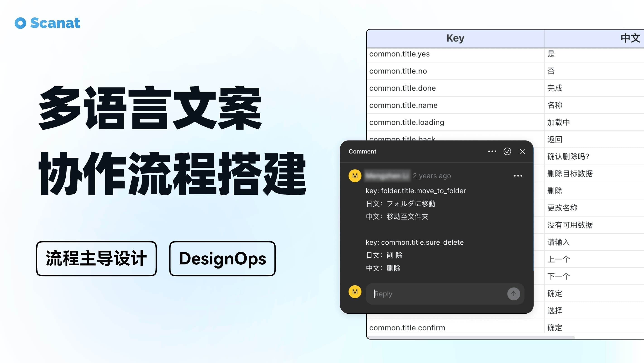Select the 确认删除吗? cell
Viewport: 644px width, 363px height.
pyautogui.click(x=594, y=157)
